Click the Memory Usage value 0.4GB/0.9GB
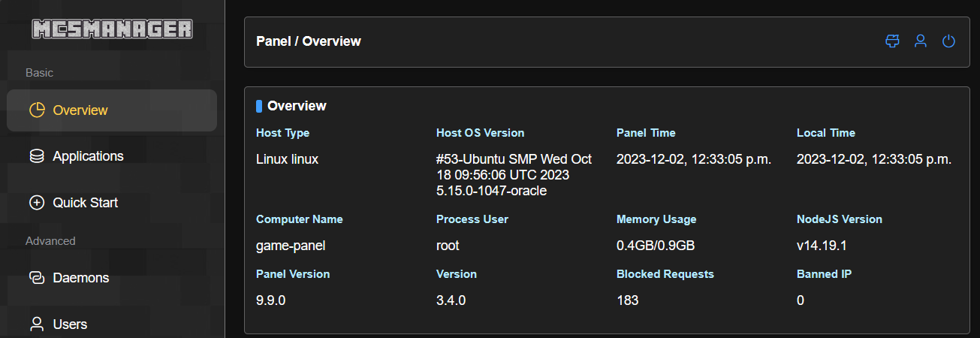The image size is (980, 338). click(x=655, y=246)
